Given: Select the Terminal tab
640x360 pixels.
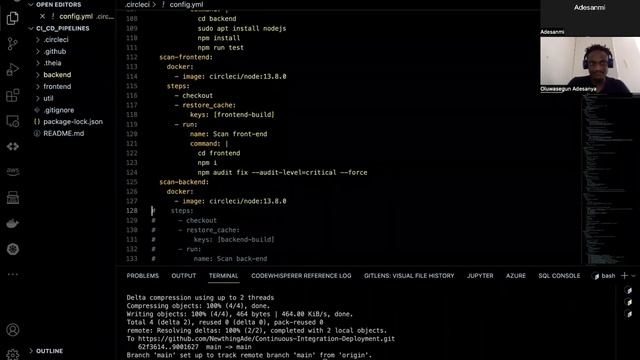Looking at the screenshot, I should (223, 276).
